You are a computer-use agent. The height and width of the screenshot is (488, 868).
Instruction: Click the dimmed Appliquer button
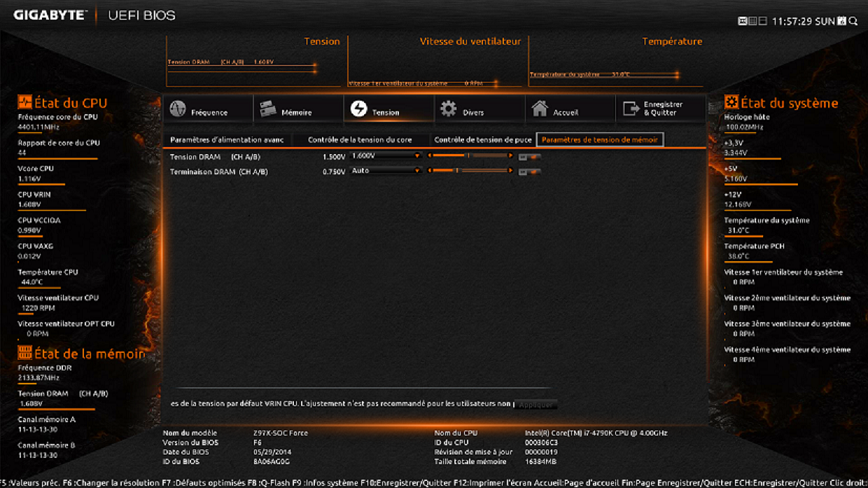pyautogui.click(x=535, y=405)
